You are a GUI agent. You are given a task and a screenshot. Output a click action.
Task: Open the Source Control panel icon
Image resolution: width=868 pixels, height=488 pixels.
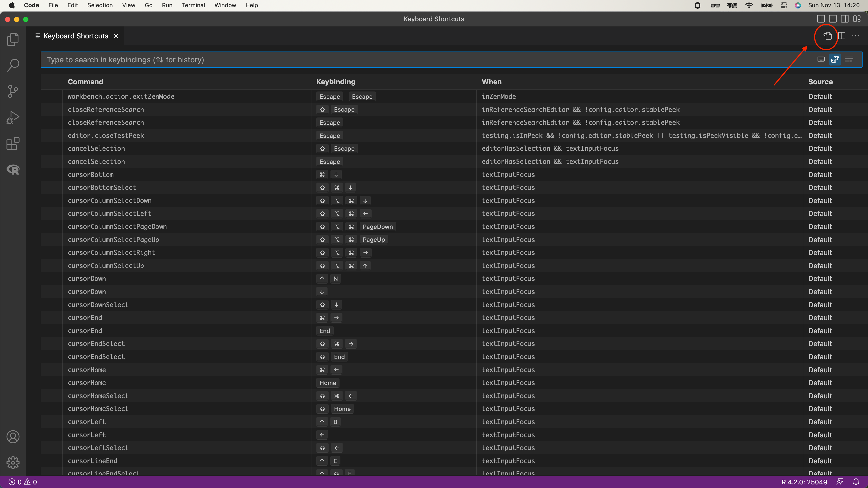tap(13, 91)
